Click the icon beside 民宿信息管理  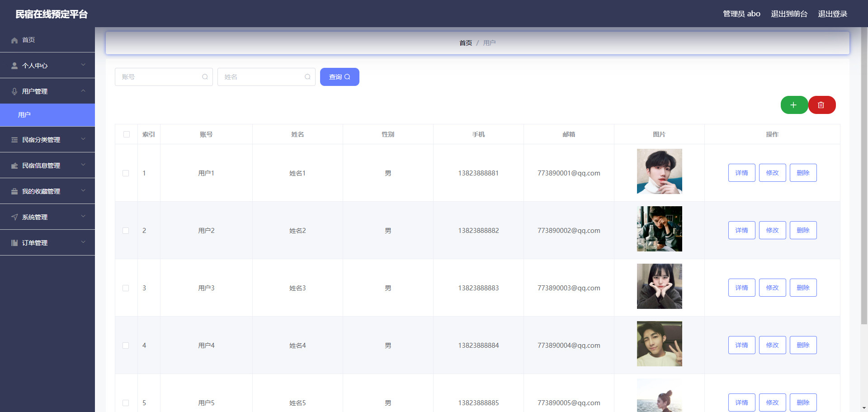pyautogui.click(x=14, y=166)
